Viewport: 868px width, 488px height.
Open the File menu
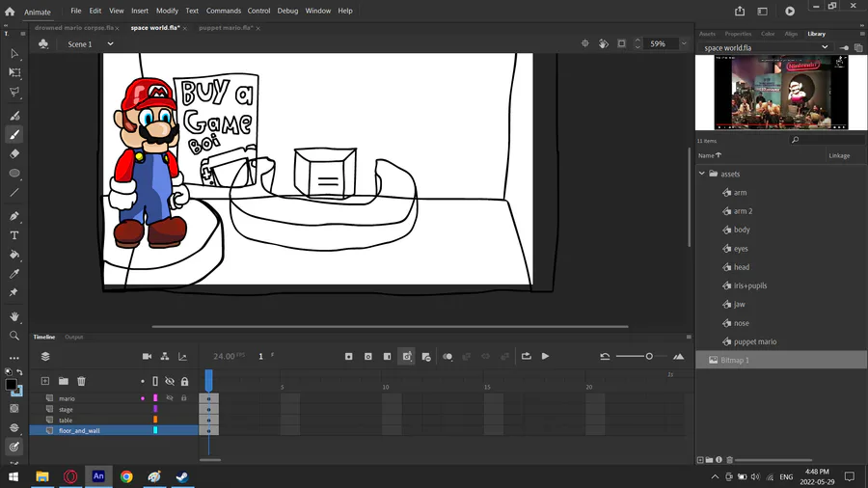click(76, 11)
